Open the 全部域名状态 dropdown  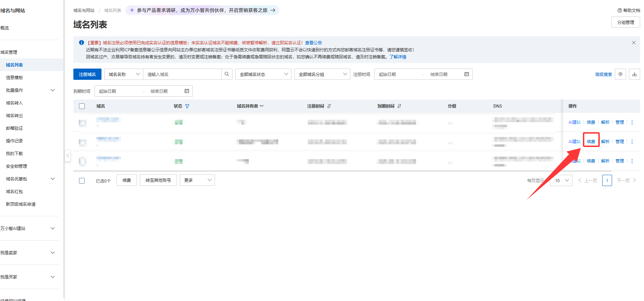tap(263, 74)
